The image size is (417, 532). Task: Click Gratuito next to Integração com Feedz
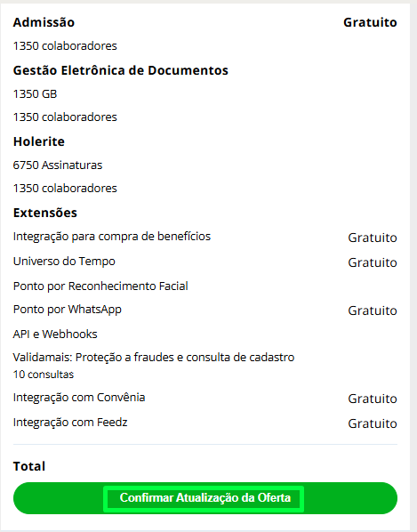[373, 423]
